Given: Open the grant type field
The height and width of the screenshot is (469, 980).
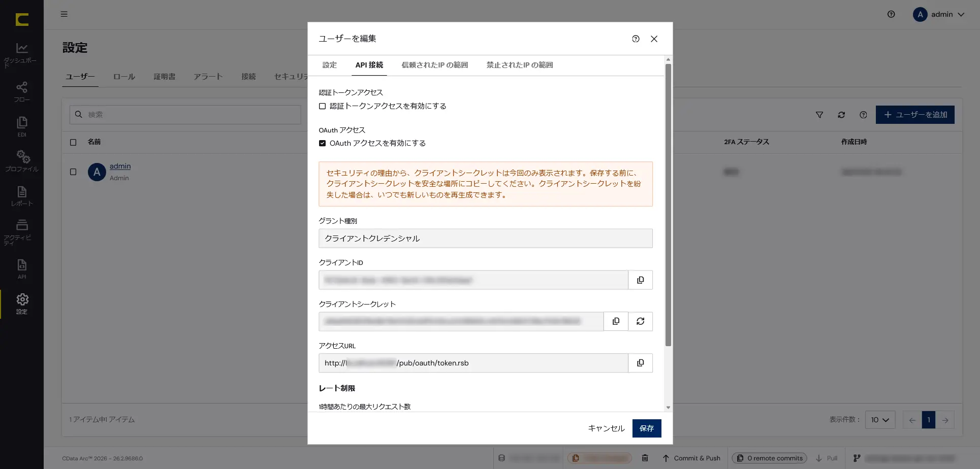Looking at the screenshot, I should click(x=485, y=238).
